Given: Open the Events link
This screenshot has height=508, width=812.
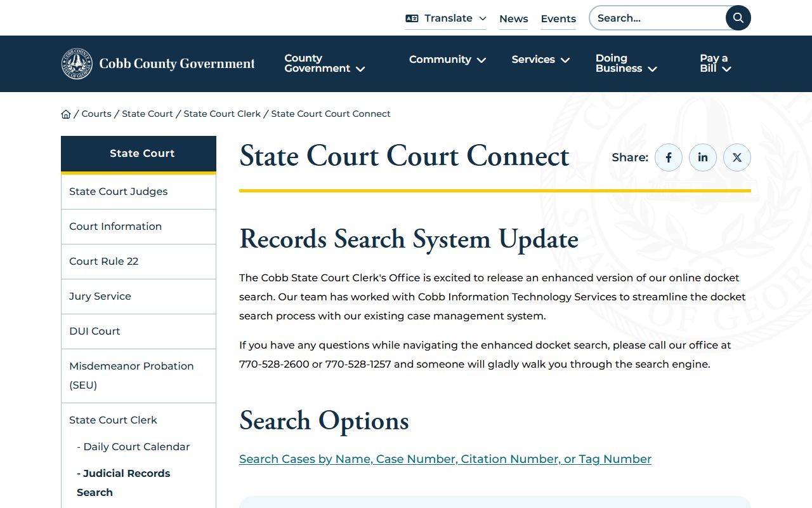Looking at the screenshot, I should [x=558, y=19].
